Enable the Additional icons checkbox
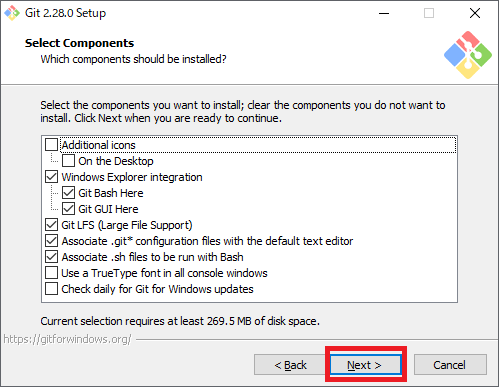The width and height of the screenshot is (499, 387). (51, 145)
